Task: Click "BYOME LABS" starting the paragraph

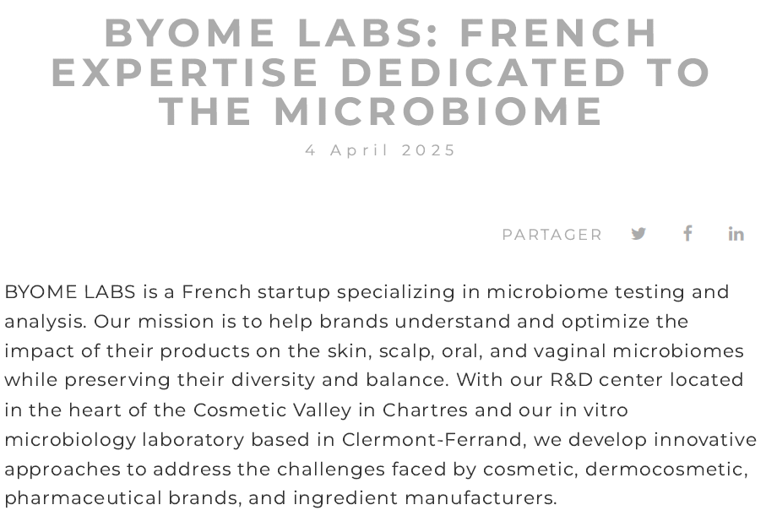Action: (70, 292)
